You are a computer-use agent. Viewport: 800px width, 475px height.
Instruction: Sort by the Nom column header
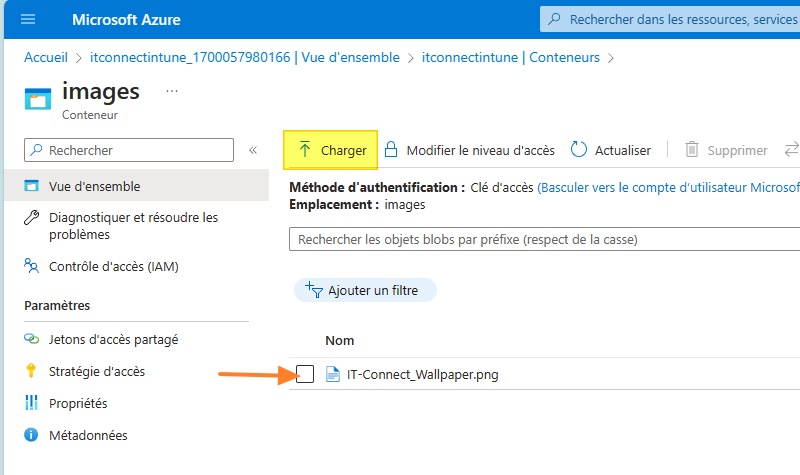[340, 340]
